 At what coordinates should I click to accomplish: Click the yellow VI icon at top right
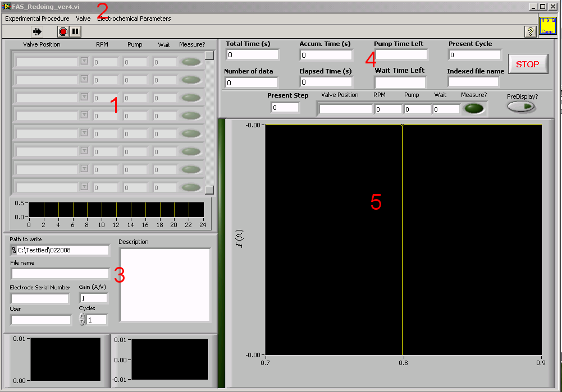coord(547,26)
